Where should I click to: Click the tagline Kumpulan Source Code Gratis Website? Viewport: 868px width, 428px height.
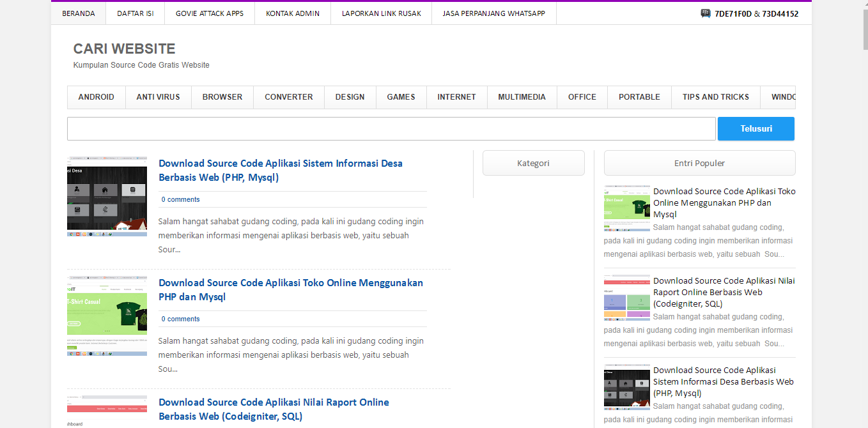coord(141,65)
